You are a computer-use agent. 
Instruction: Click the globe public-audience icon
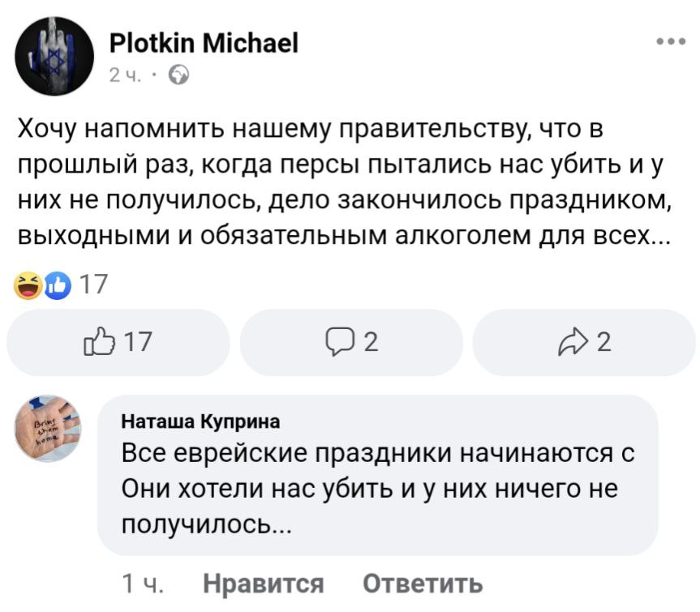(178, 75)
